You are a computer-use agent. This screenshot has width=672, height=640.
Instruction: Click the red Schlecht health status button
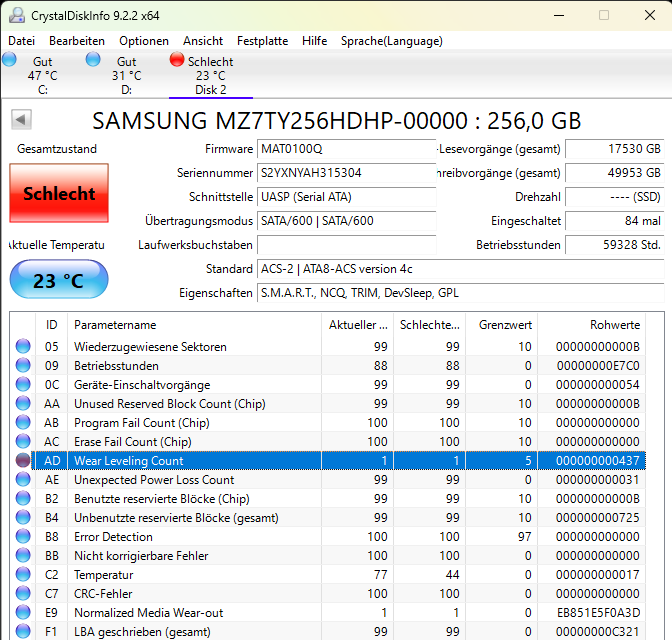click(x=59, y=193)
